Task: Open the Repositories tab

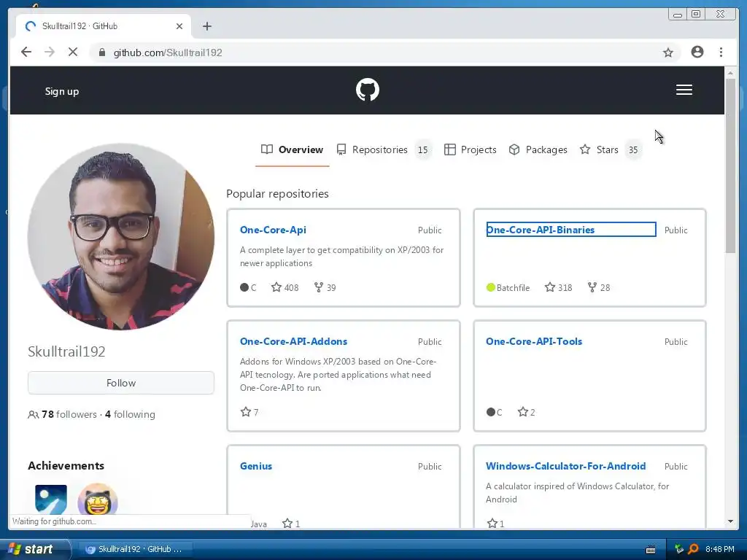Action: pos(384,150)
